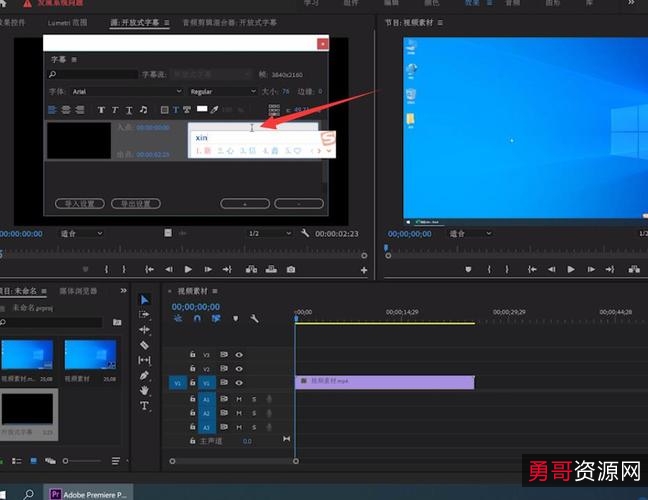Click the Track Select Forward tool

pyautogui.click(x=144, y=314)
